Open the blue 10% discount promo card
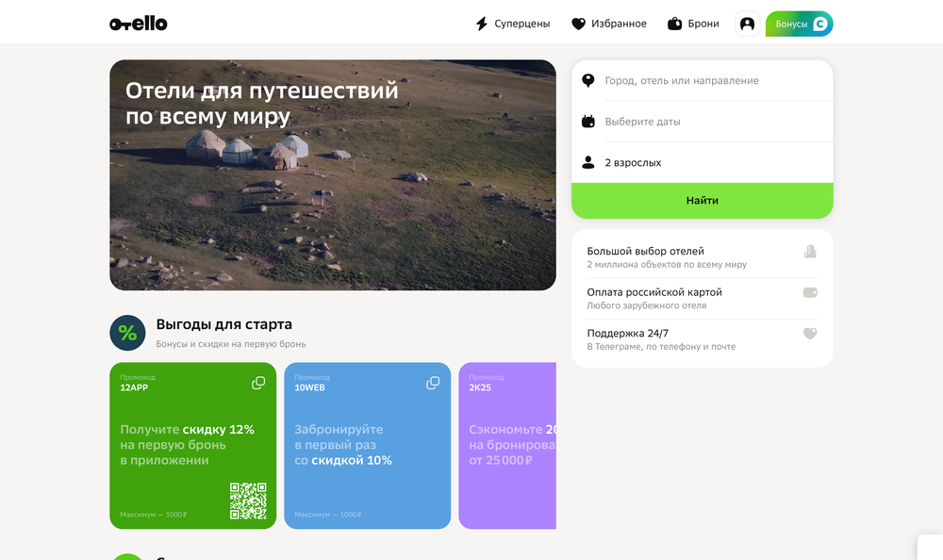This screenshot has height=560, width=943. (x=368, y=446)
